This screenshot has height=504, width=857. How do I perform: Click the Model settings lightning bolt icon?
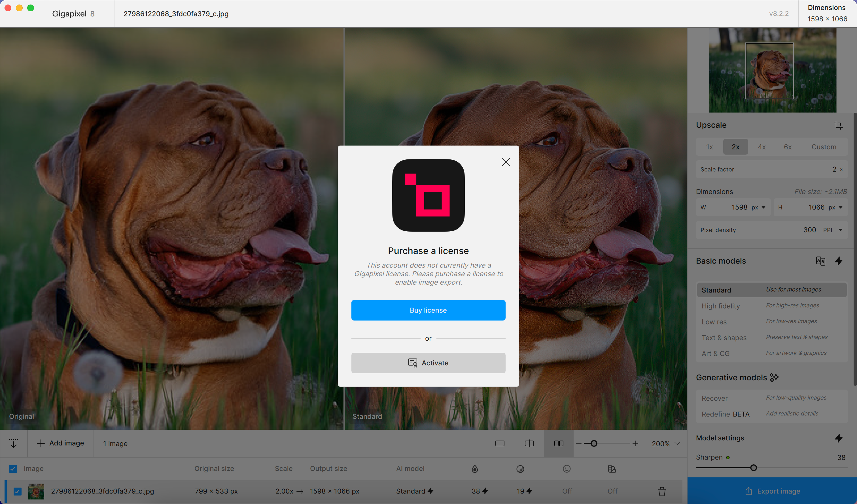(839, 438)
